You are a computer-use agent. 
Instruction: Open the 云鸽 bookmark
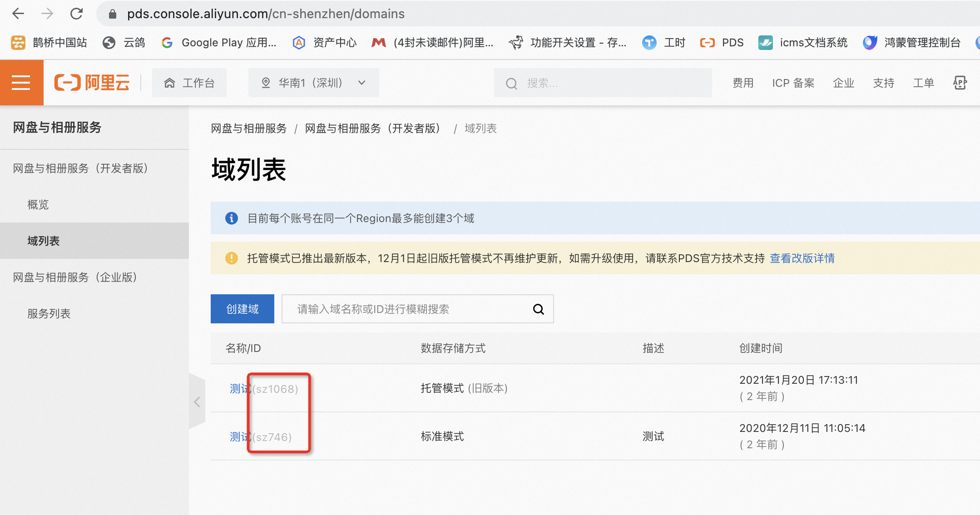click(x=124, y=43)
